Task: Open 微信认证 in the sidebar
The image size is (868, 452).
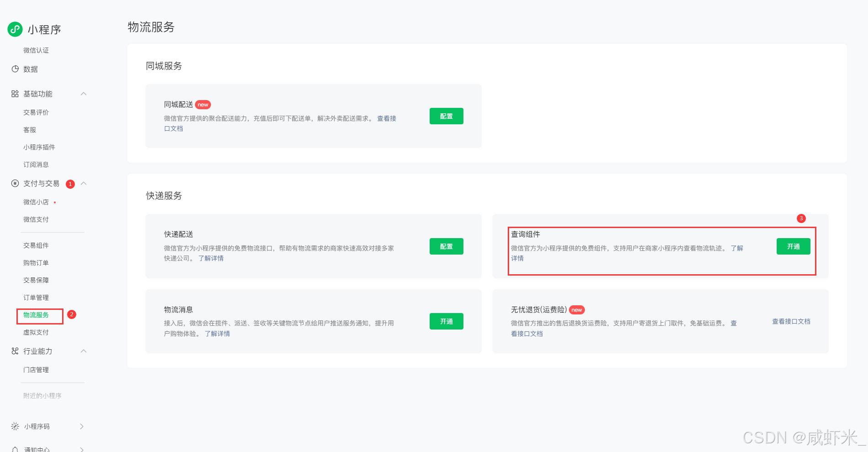Action: pyautogui.click(x=36, y=50)
